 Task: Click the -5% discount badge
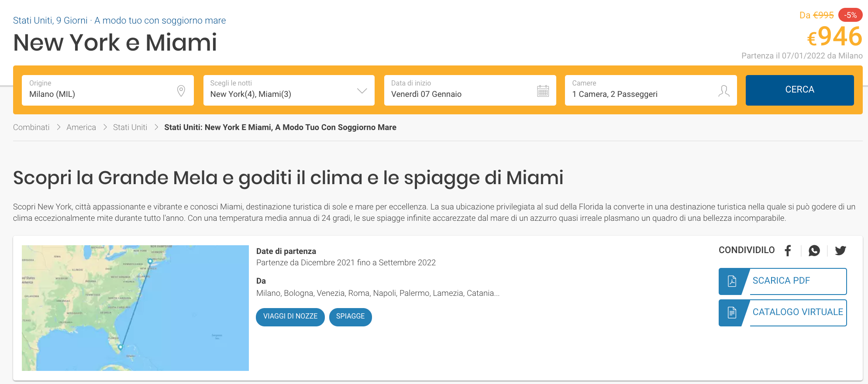[850, 15]
